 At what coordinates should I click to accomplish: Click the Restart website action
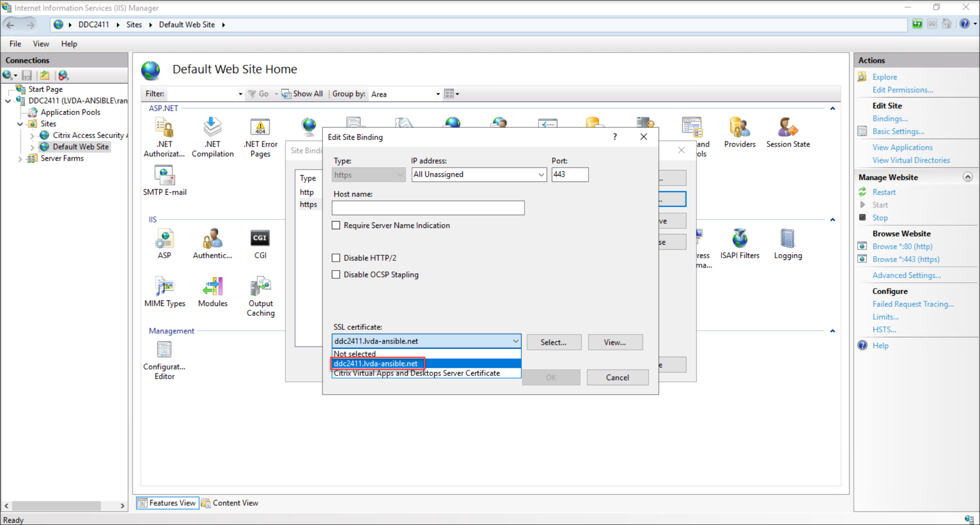pos(884,192)
